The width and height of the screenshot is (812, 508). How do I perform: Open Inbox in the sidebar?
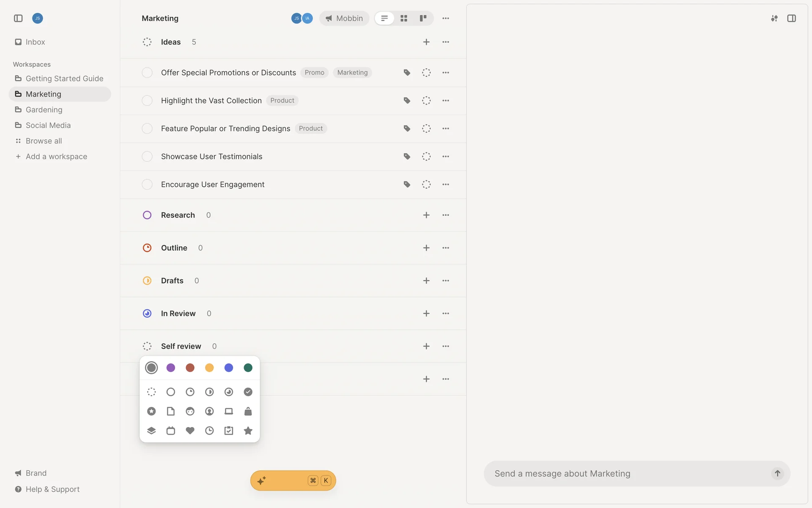(35, 42)
